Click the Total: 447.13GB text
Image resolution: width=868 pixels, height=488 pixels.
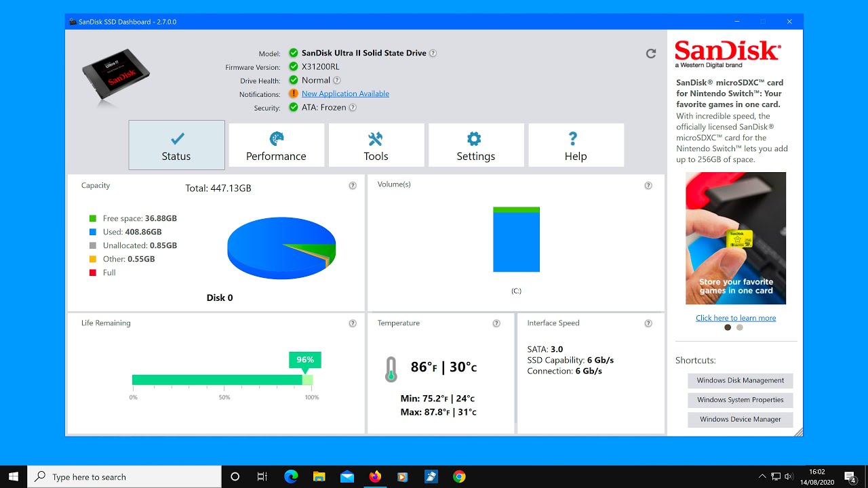(218, 188)
